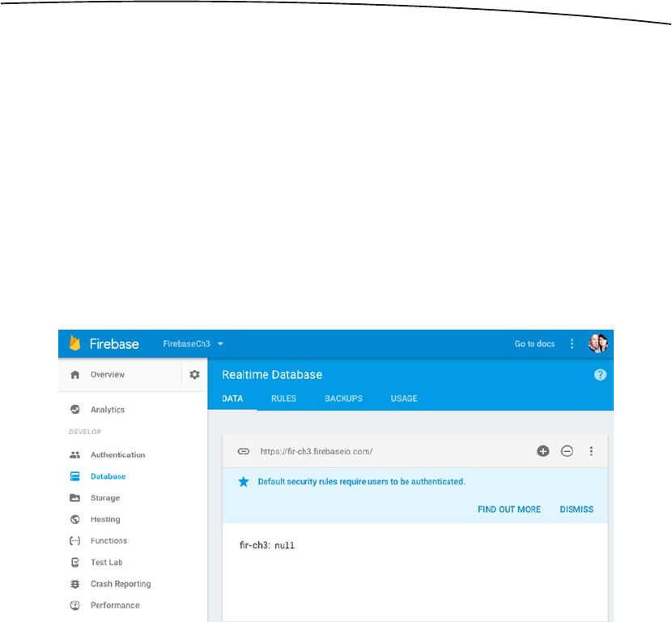Click the Firebase wordmark text
This screenshot has height=622, width=672.
[114, 343]
